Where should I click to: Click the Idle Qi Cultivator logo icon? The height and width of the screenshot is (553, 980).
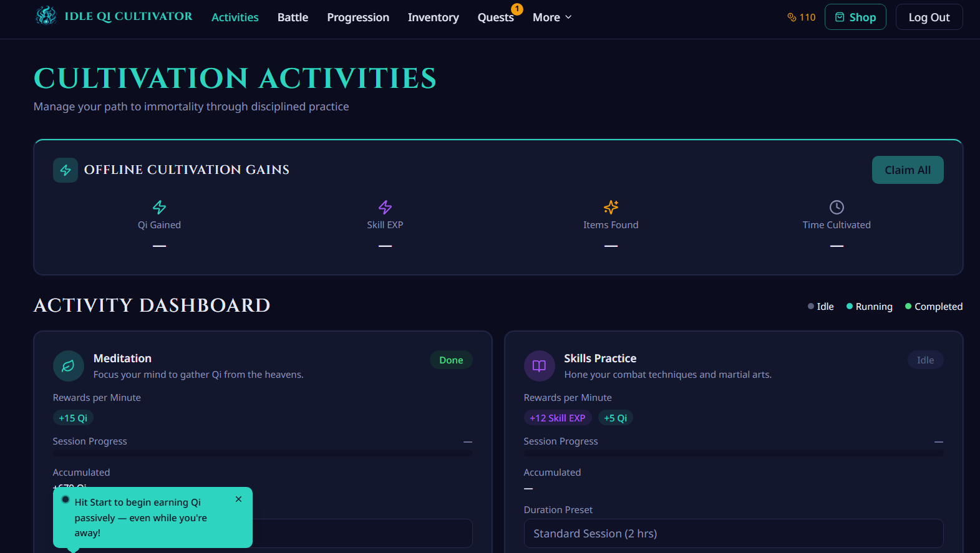46,16
